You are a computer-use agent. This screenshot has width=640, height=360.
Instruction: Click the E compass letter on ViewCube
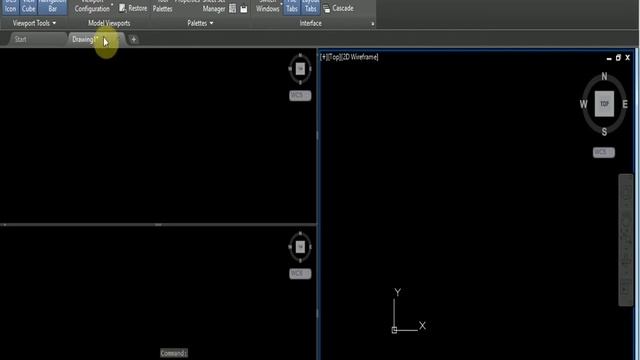(x=625, y=104)
